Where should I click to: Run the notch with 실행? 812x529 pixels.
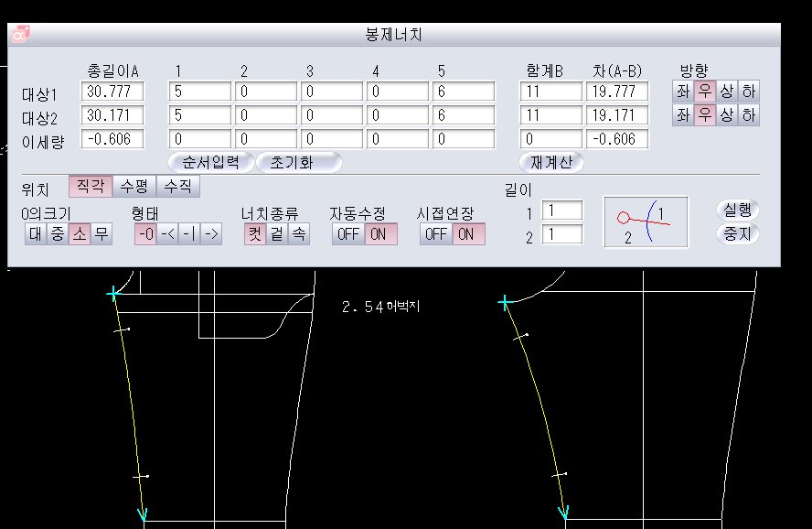pos(737,210)
